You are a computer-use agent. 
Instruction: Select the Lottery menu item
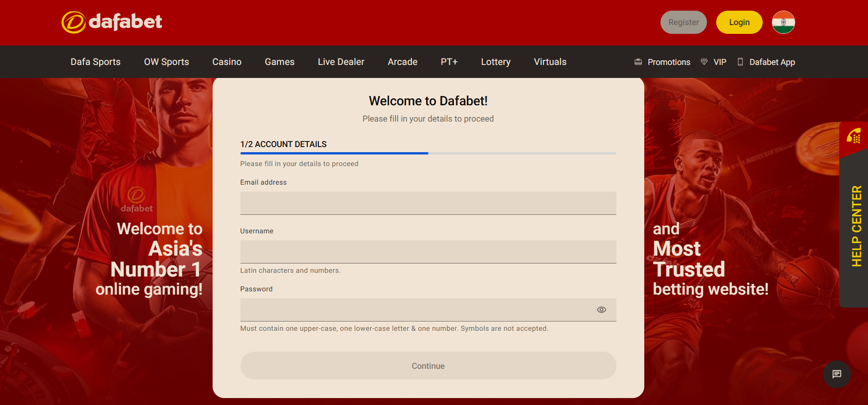[495, 62]
